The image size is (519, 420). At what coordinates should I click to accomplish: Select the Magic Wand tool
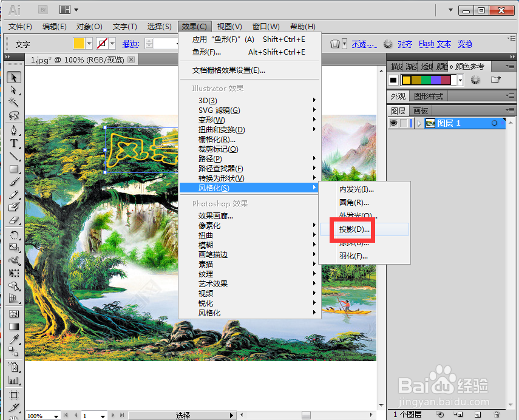[13, 103]
